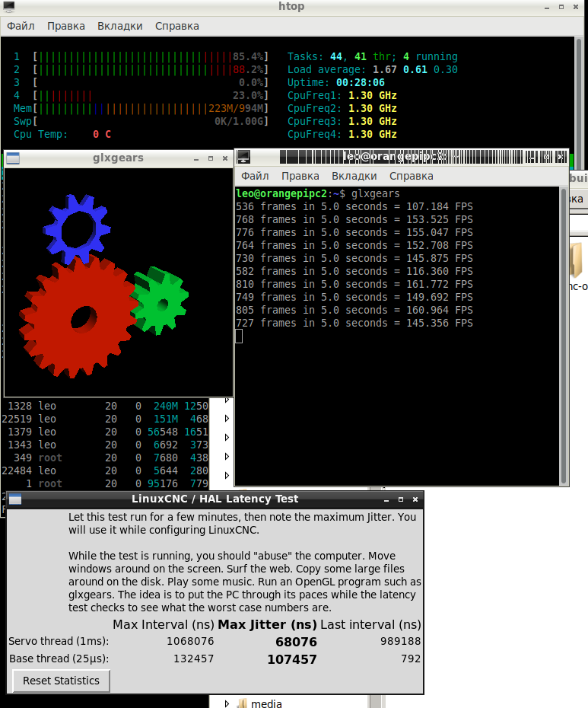Click the HAL Latency Test window icon
588x708 pixels.
(15, 499)
